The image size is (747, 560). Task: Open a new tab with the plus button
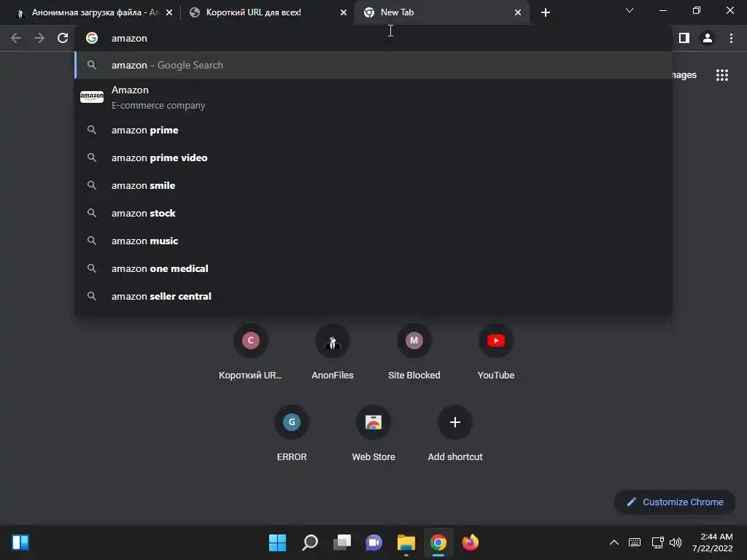click(x=546, y=12)
